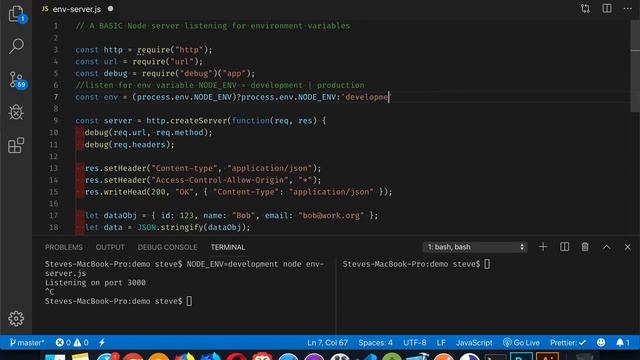The height and width of the screenshot is (360, 640).
Task: Change the encoding via UTF-8
Action: pyautogui.click(x=415, y=342)
